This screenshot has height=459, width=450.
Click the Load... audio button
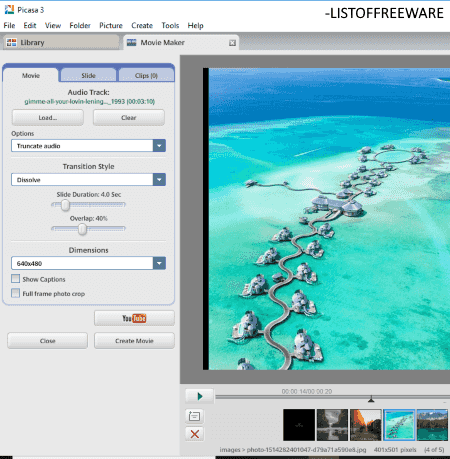coord(48,117)
